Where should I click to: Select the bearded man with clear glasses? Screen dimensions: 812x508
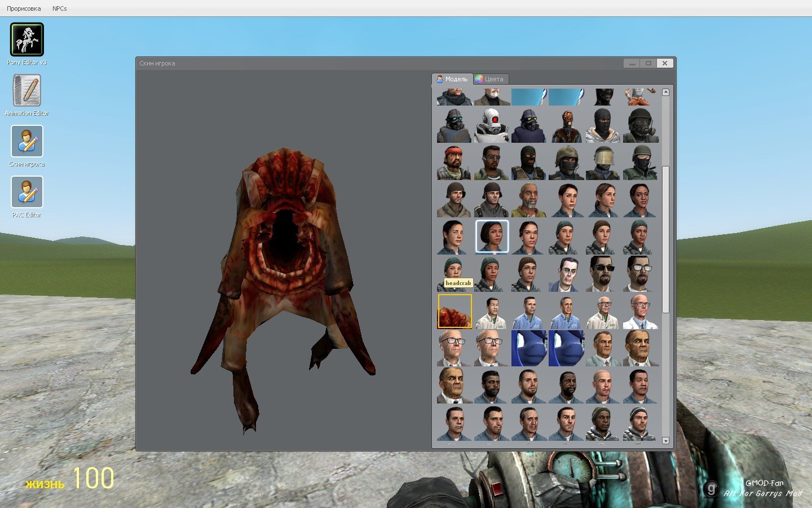click(641, 274)
